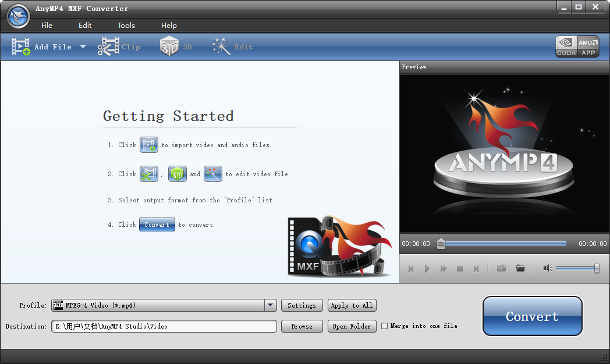Open the 3D effect tool
This screenshot has height=364, width=610.
coord(176,47)
